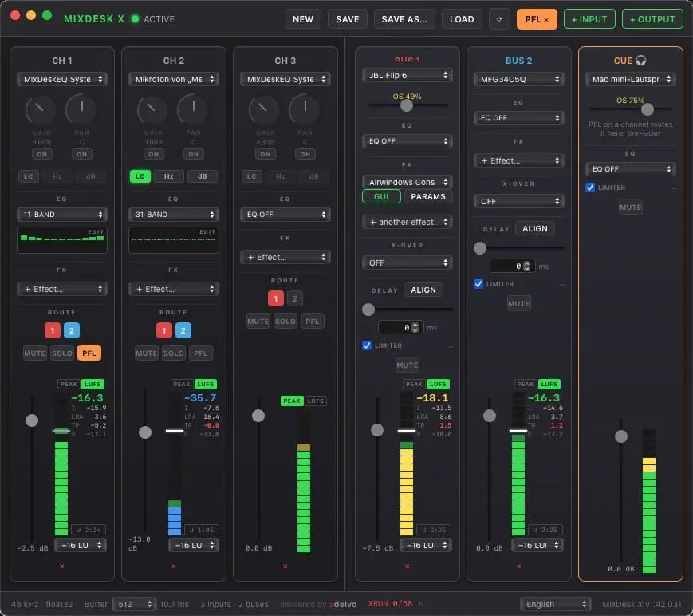
Task: Open the BUS 1 Airwindows Cons effect dropdown
Action: [407, 182]
